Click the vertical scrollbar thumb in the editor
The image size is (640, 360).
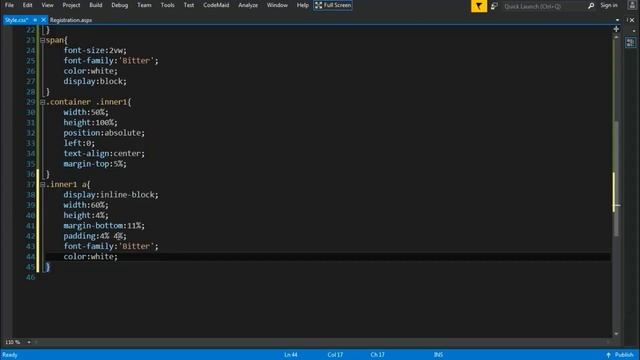(616, 178)
